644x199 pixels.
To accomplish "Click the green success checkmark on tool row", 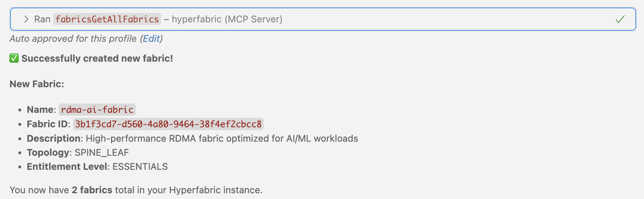I will click(620, 19).
